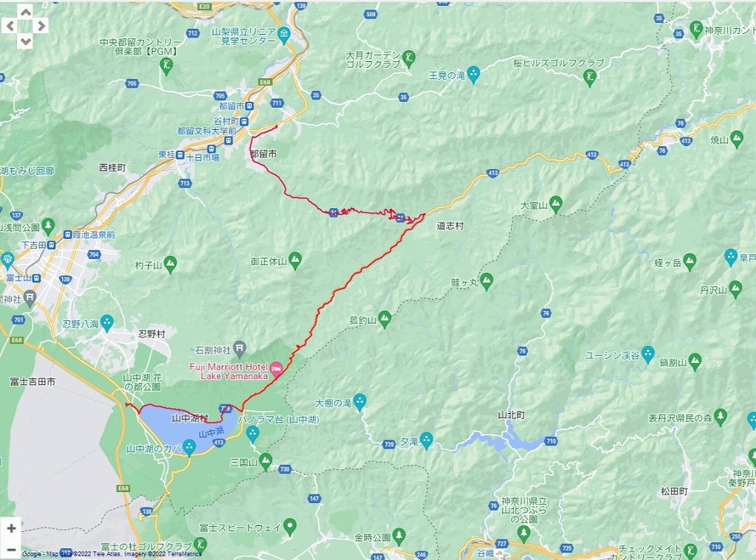Select the 富士スピードウェイ location pin
The height and width of the screenshot is (560, 756).
point(289,526)
